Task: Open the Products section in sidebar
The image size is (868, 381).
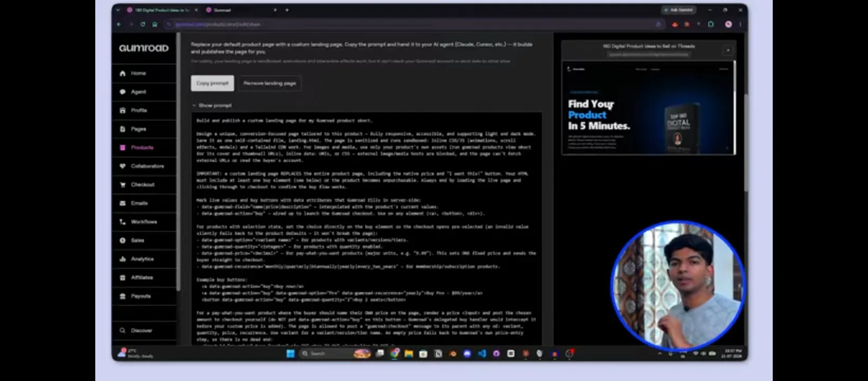Action: [x=144, y=148]
